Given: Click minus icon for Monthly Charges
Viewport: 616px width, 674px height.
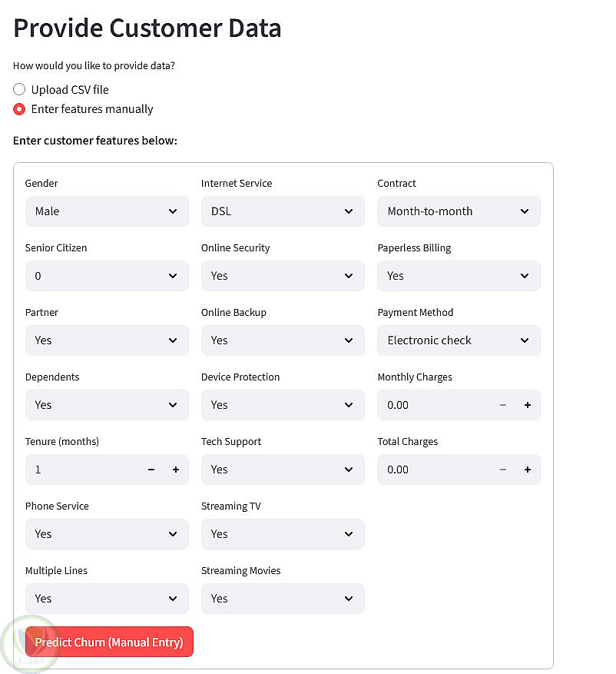Looking at the screenshot, I should [503, 405].
